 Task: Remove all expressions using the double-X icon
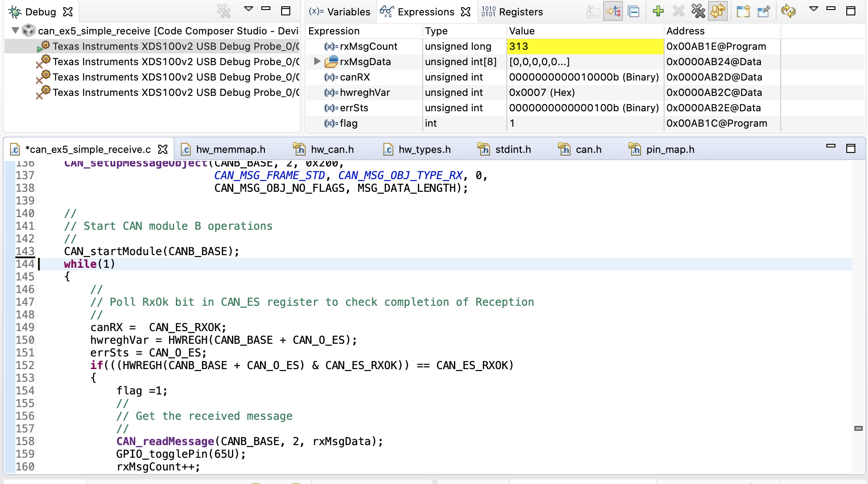point(698,11)
